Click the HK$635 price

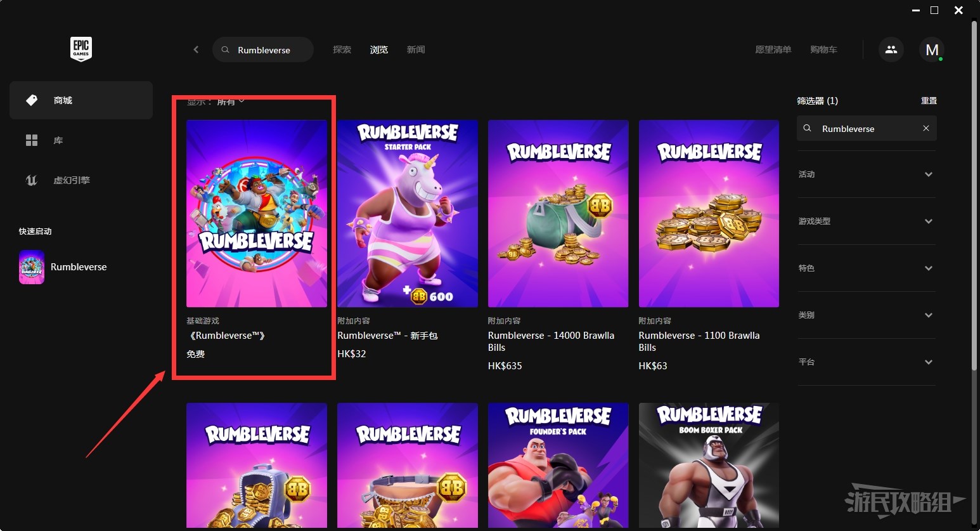coord(505,366)
